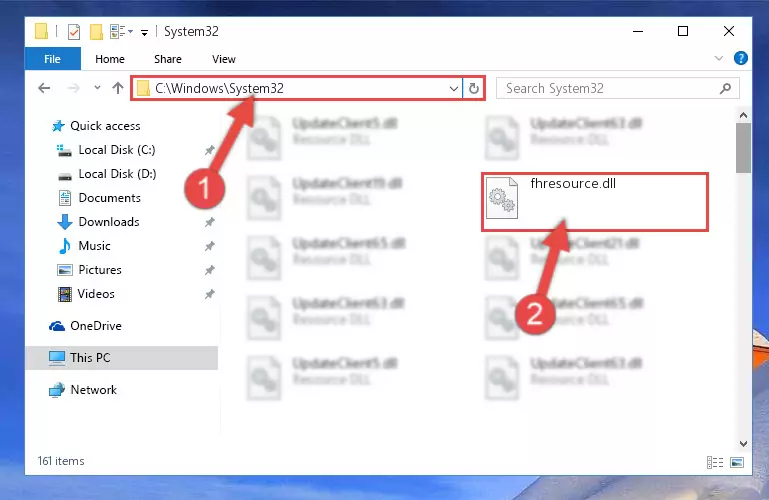The image size is (769, 500).
Task: Click the folder icon at title bar left
Action: (41, 31)
